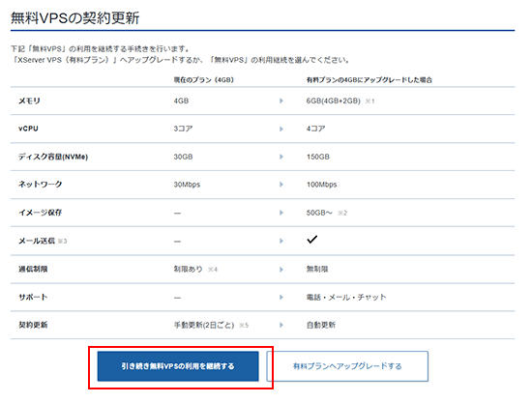Click the ※5 footnote beside 手動更新
Viewport: 532px width, 403px height.
[244, 326]
